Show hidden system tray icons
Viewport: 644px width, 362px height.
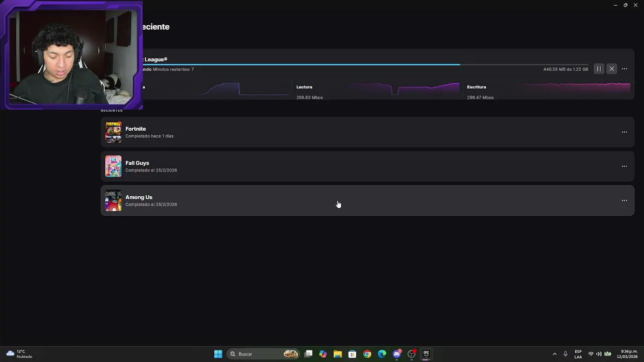click(554, 354)
